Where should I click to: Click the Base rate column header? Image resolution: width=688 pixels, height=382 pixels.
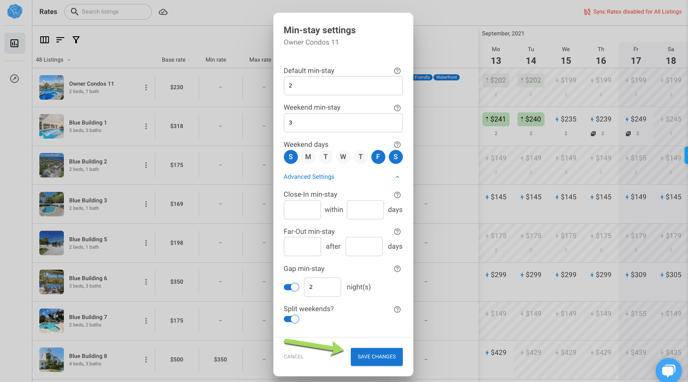[x=173, y=60]
